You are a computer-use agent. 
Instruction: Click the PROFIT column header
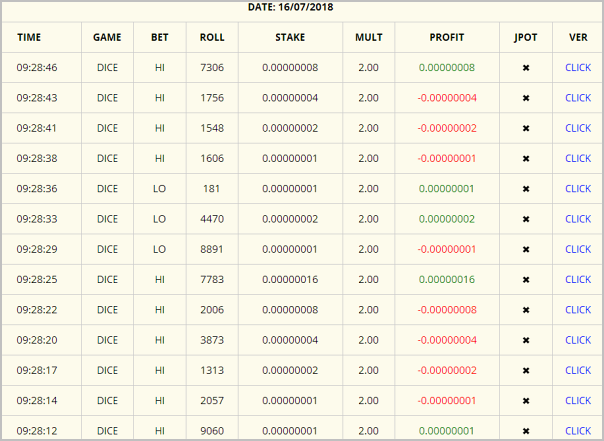(447, 37)
